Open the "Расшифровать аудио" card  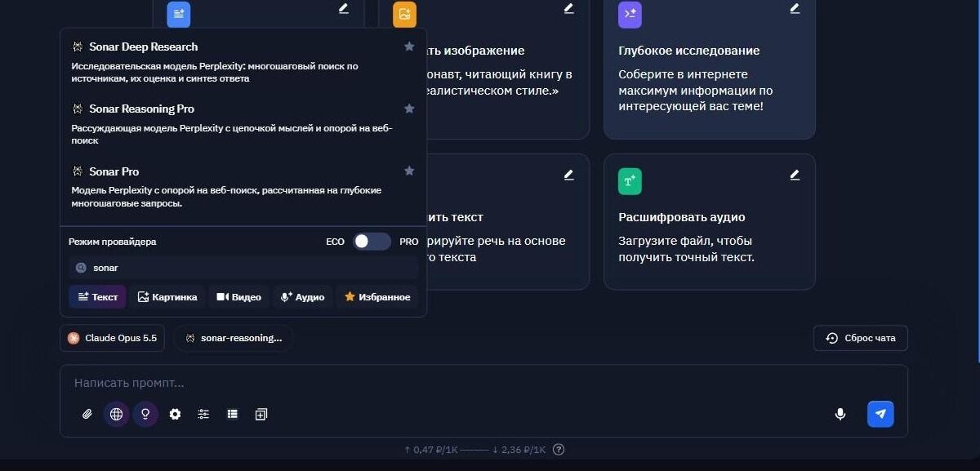710,221
